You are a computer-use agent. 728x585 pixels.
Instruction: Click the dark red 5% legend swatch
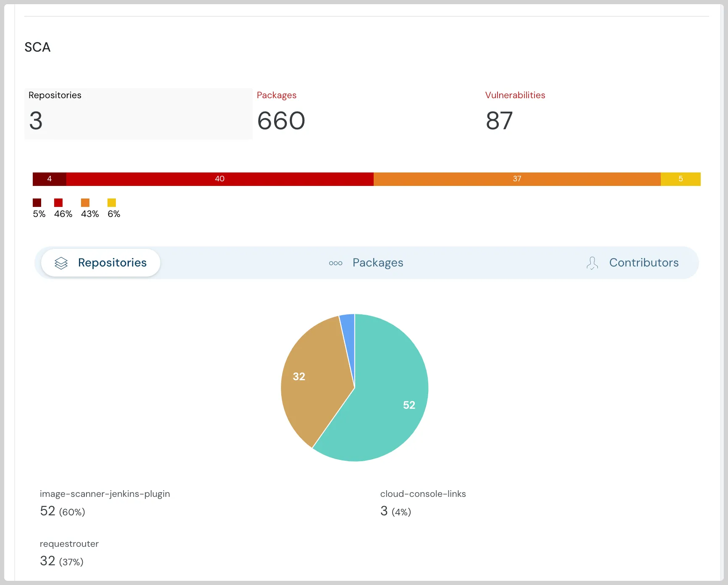(x=37, y=203)
